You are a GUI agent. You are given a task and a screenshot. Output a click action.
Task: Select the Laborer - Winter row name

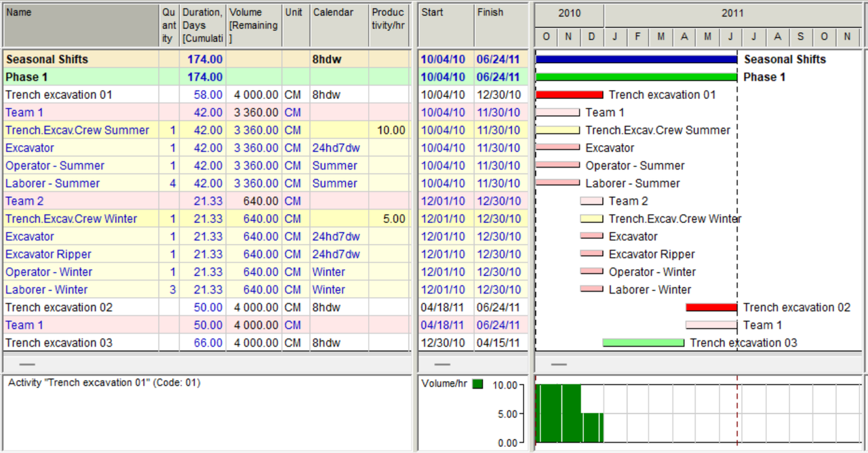47,290
